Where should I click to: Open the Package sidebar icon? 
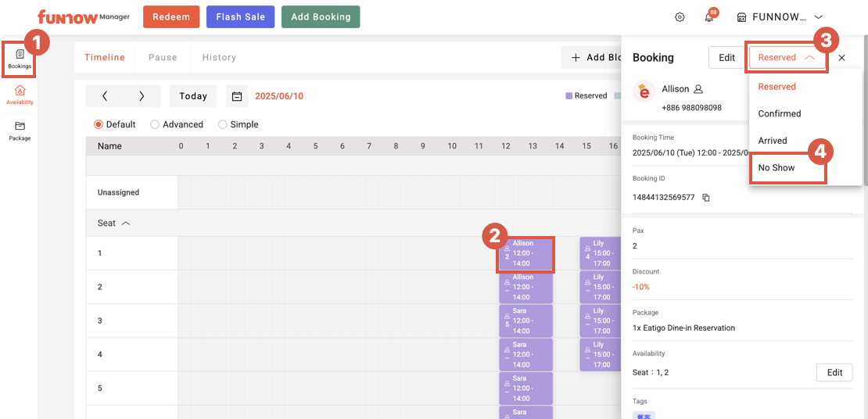[x=20, y=131]
